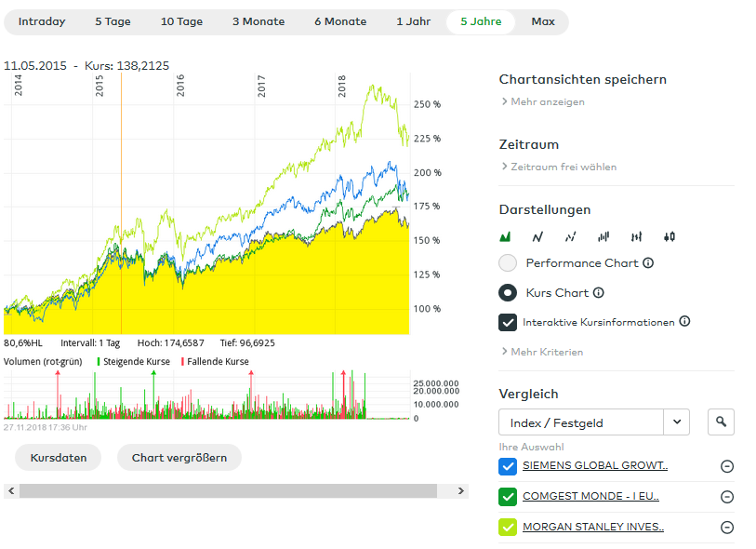Disable Interaktive Kursinformationen
The height and width of the screenshot is (549, 756).
click(x=507, y=324)
